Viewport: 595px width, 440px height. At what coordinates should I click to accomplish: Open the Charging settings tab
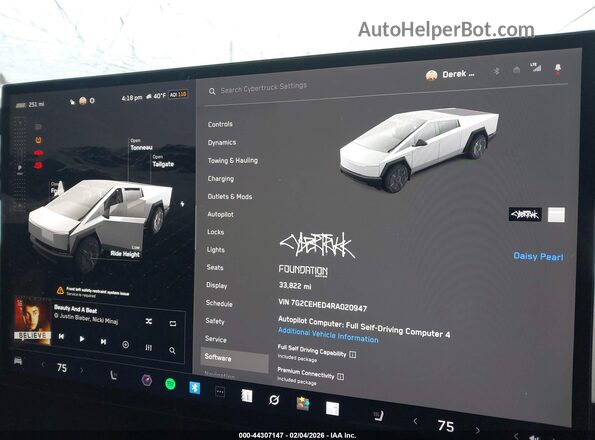tap(220, 178)
